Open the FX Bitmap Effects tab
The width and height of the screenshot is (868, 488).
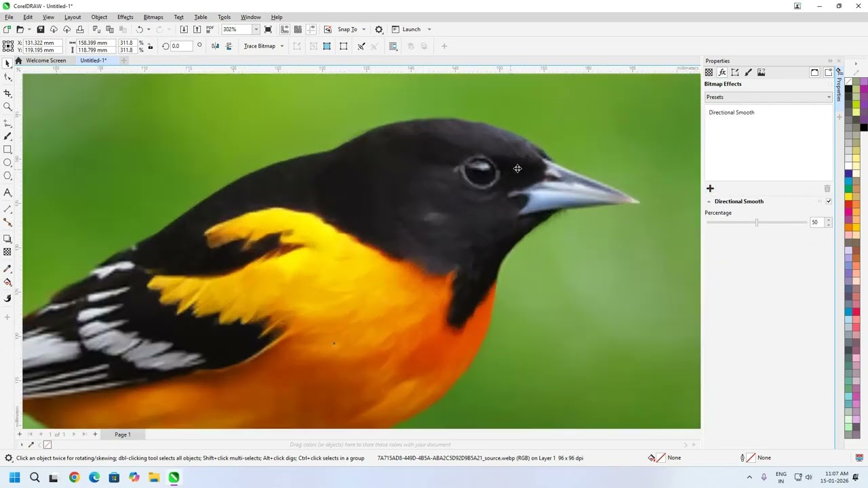(x=722, y=73)
